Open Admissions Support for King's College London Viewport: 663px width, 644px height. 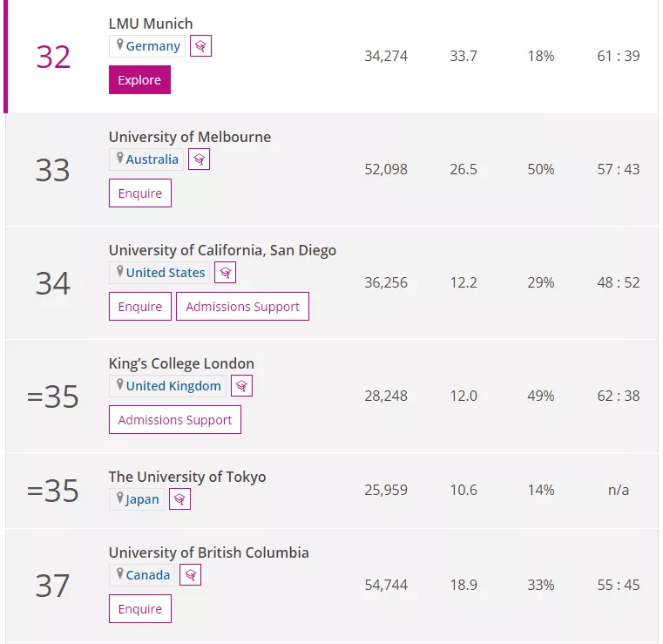(x=175, y=420)
